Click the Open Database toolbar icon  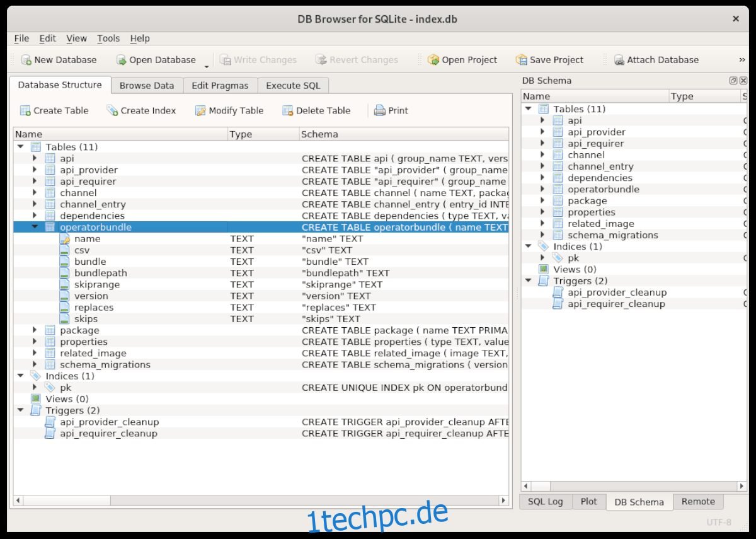(x=122, y=60)
